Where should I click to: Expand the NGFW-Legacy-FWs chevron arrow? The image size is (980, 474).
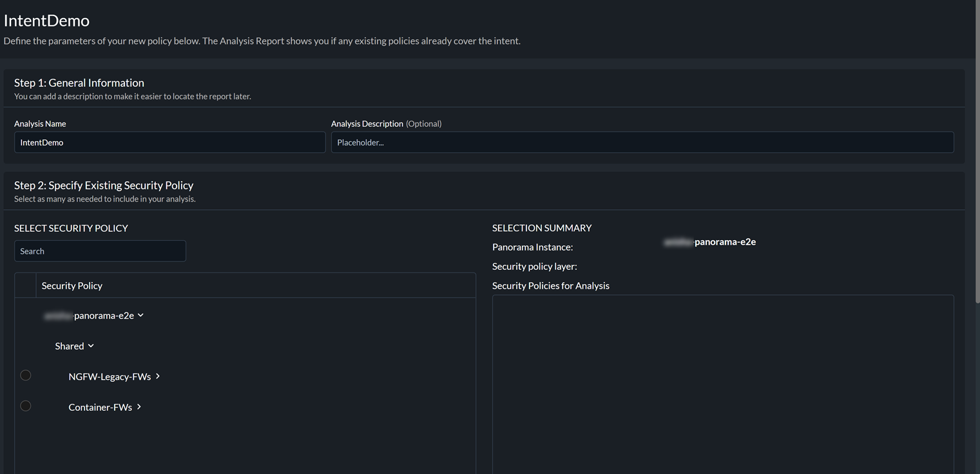pos(158,376)
